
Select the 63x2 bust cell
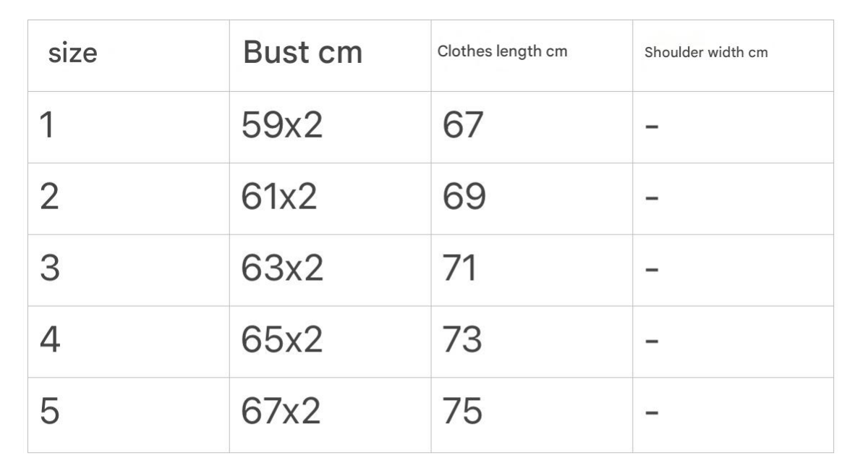coord(282,270)
